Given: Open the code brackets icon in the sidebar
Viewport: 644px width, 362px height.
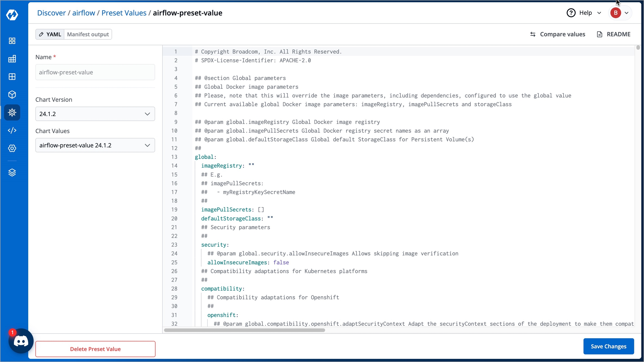Looking at the screenshot, I should 12,130.
